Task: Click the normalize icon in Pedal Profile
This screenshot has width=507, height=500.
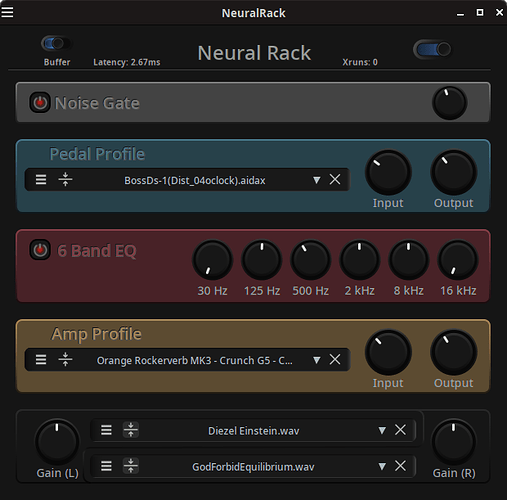Action: tap(65, 180)
